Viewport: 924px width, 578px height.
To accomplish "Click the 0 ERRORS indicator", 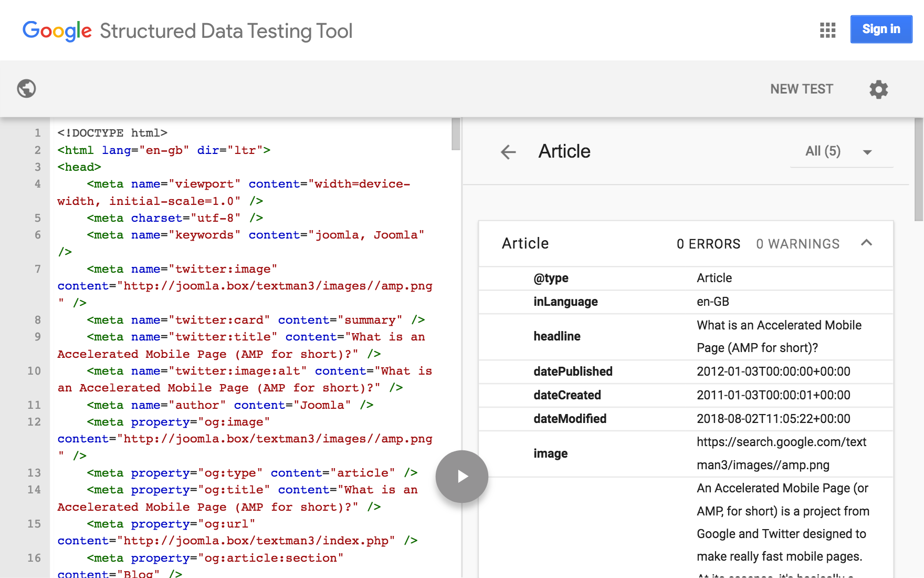I will tap(708, 244).
